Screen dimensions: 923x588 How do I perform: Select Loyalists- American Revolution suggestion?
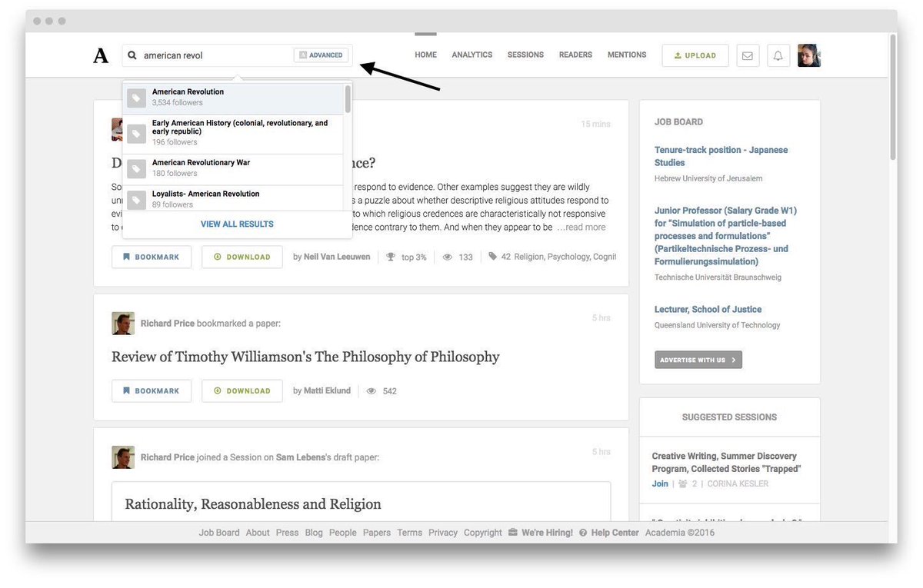pos(233,198)
